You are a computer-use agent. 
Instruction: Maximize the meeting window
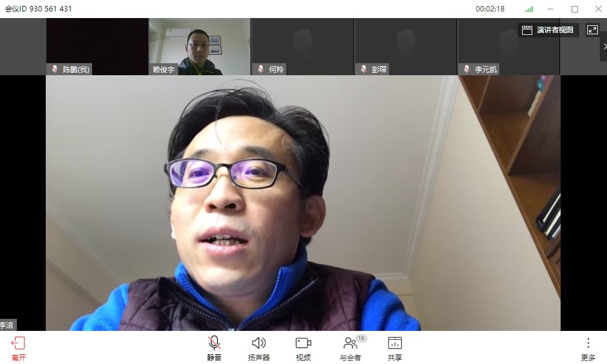pyautogui.click(x=574, y=9)
